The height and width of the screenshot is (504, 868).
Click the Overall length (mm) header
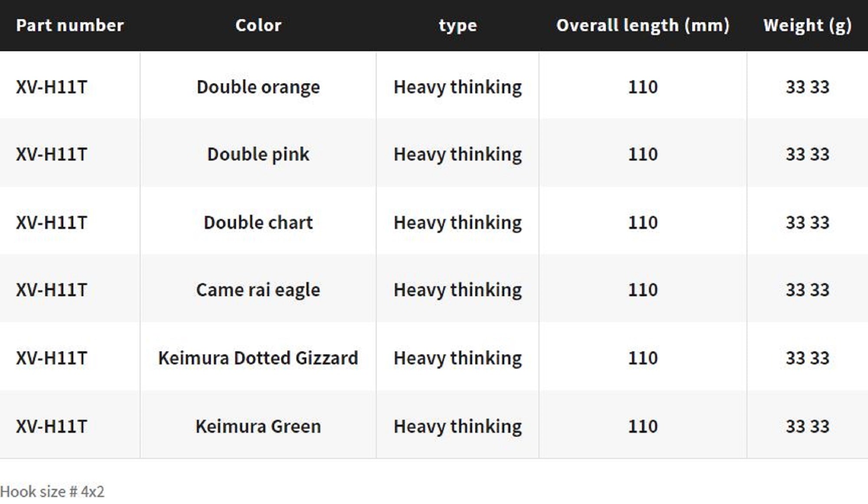tap(643, 25)
